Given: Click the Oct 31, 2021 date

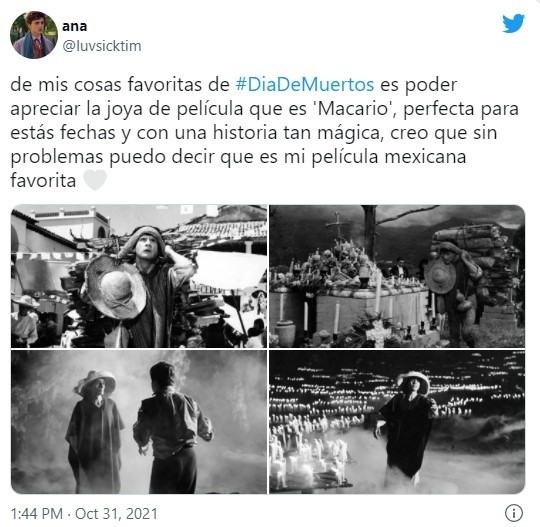Looking at the screenshot, I should (x=116, y=514).
